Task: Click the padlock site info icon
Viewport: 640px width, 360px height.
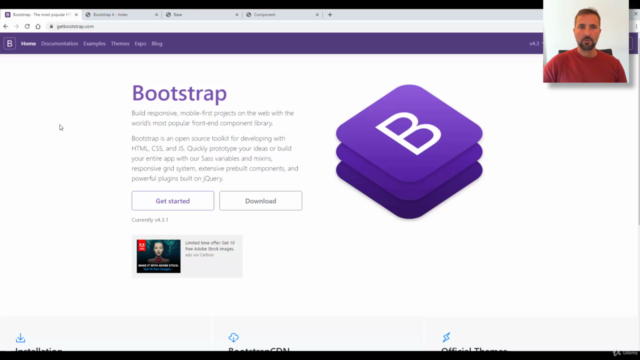Action: click(51, 26)
